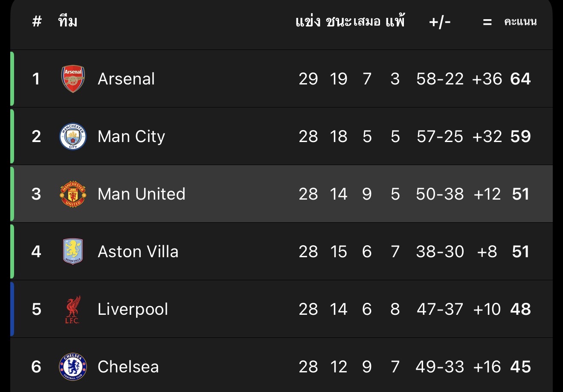
Task: Tap the Chelsea club crest
Action: pos(73,367)
